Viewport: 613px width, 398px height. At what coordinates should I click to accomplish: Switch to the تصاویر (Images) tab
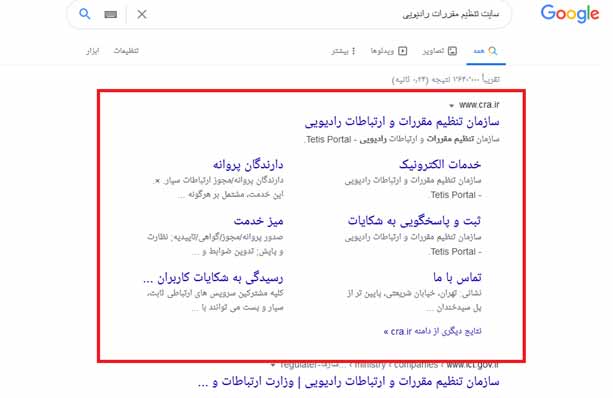pyautogui.click(x=439, y=51)
